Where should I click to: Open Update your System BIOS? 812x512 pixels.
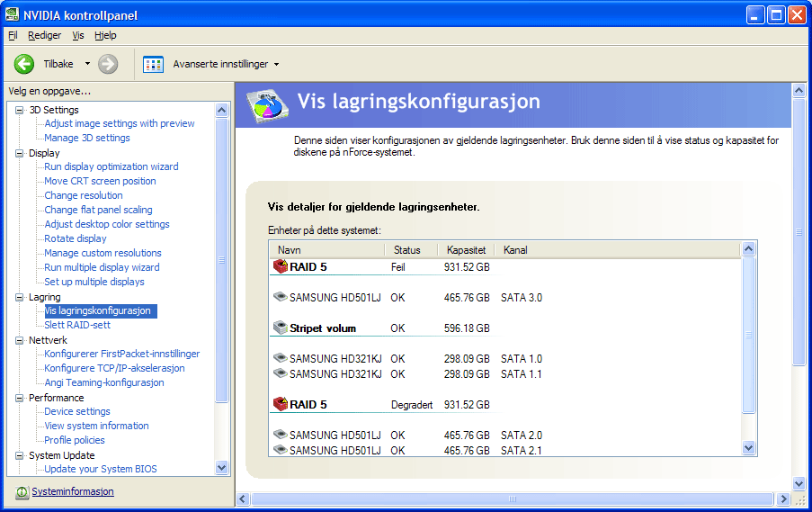click(101, 469)
